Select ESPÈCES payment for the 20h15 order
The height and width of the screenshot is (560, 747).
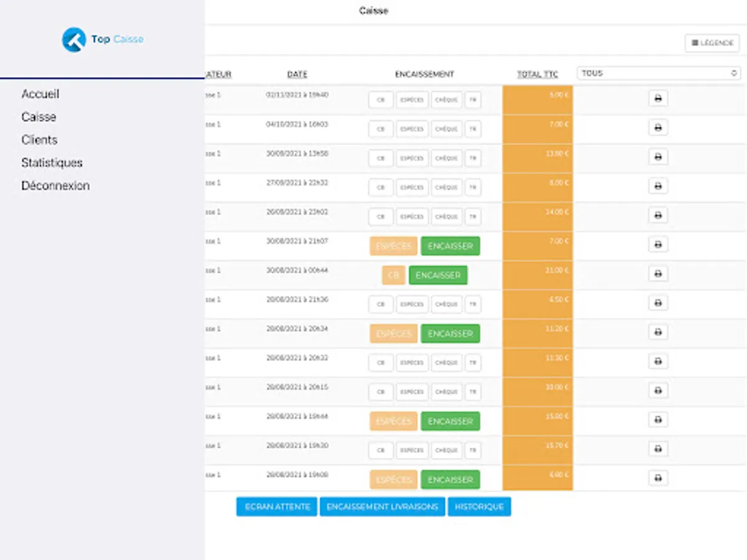(x=412, y=393)
